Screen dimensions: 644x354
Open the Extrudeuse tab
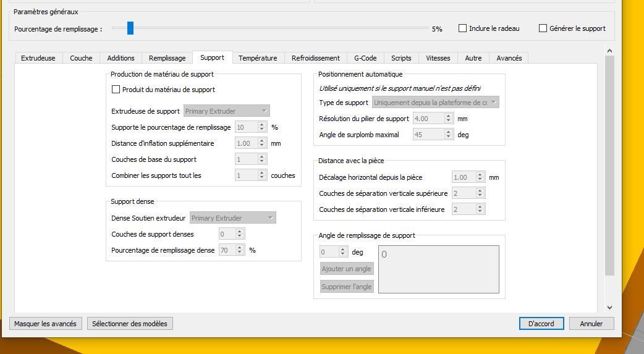coord(38,58)
